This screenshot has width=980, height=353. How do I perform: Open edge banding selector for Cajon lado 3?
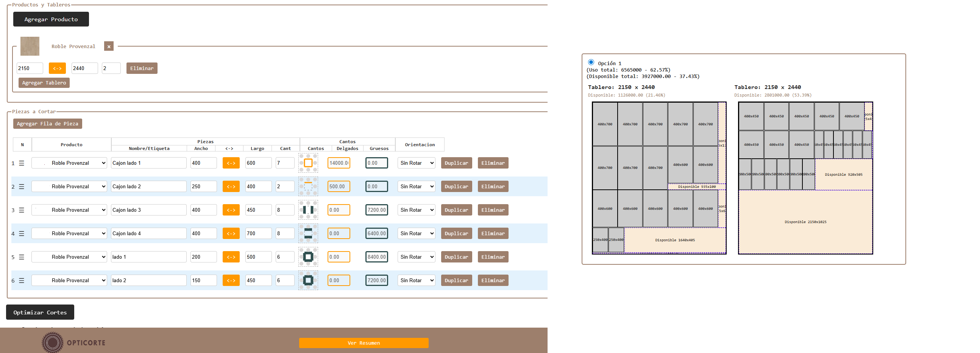[308, 210]
